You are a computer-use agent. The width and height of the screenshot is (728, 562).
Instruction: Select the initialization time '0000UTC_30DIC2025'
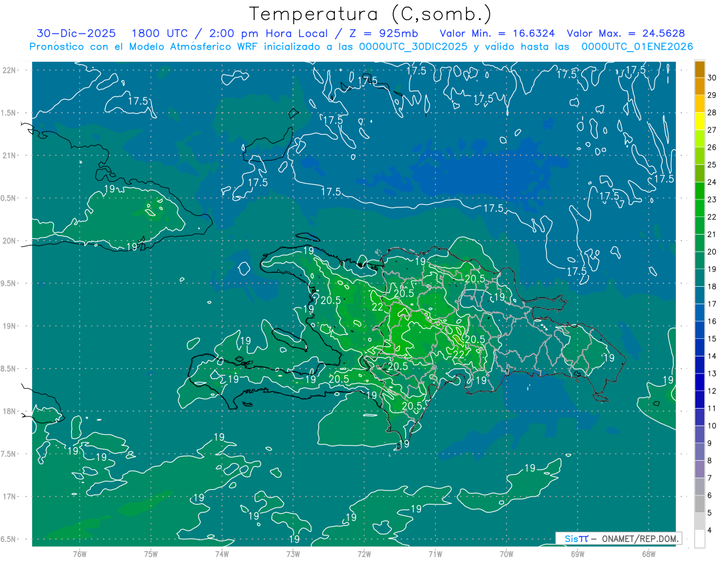414,47
